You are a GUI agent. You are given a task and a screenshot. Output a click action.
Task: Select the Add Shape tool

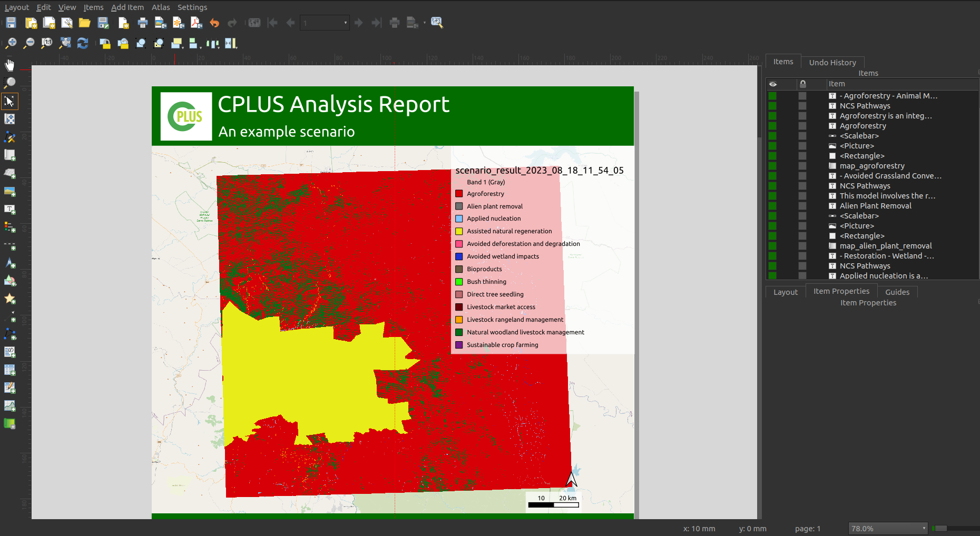tap(9, 281)
